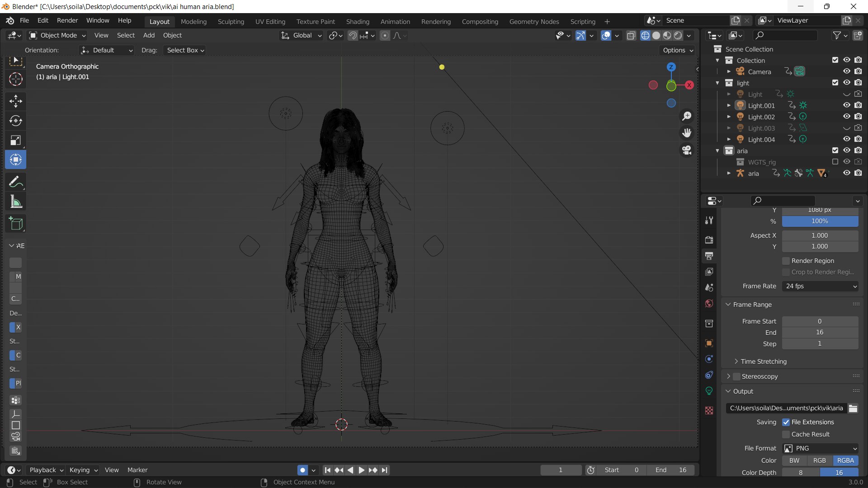Switch to wireframe viewport shading
The width and height of the screenshot is (868, 488).
(645, 36)
